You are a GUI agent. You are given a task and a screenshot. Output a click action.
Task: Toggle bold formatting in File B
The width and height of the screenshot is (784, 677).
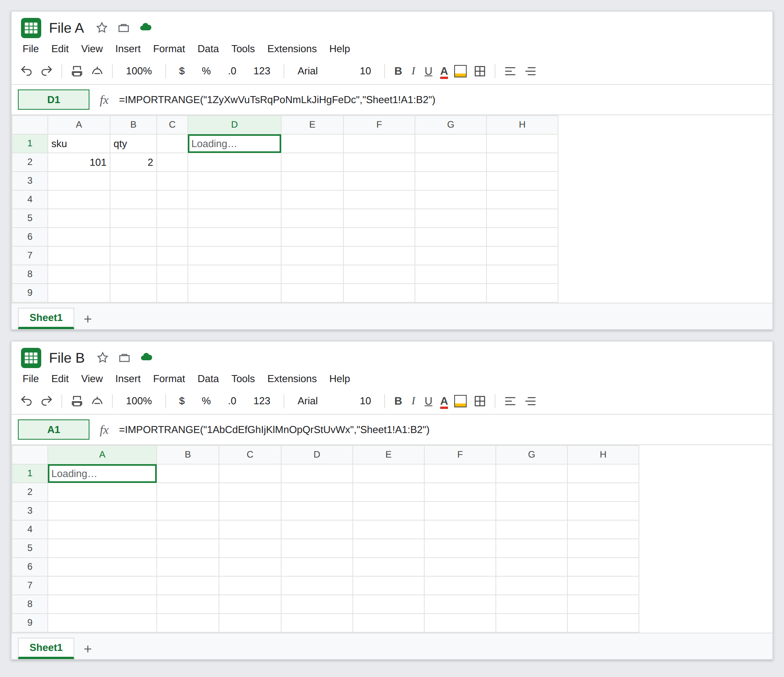click(x=398, y=401)
